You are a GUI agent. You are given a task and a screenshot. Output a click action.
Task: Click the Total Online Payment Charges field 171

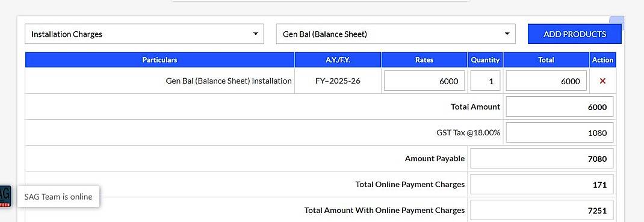point(542,184)
